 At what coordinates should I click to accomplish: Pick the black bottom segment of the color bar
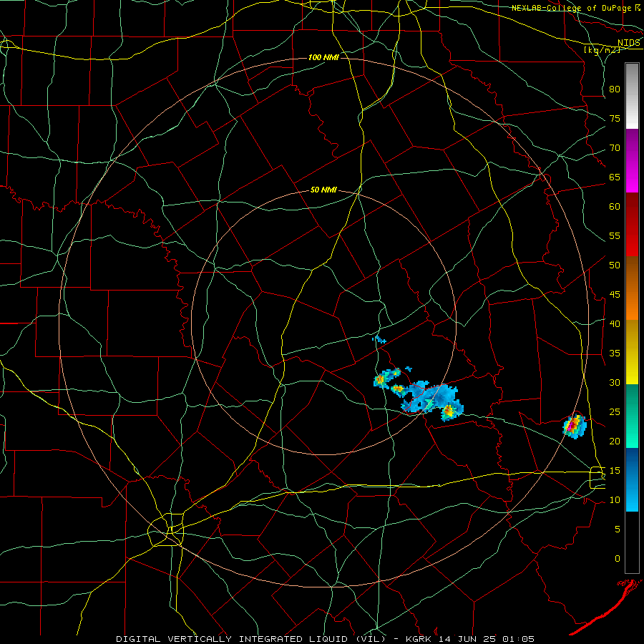click(x=632, y=542)
